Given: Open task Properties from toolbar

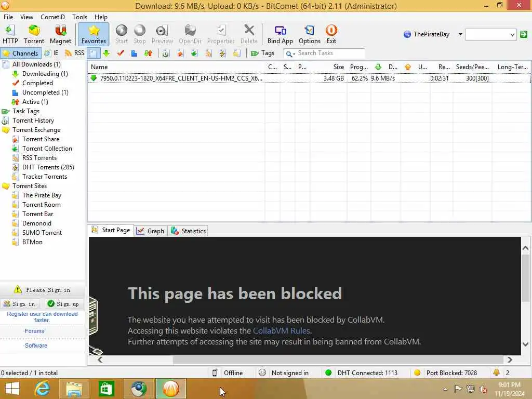Looking at the screenshot, I should (x=221, y=34).
